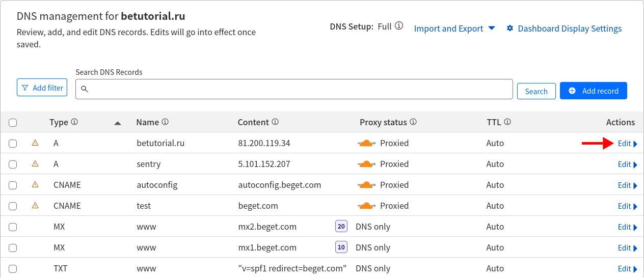Screen dimensions: 644x278
Task: Click the info icon next to DNS Setup Full
Action: [399, 26]
